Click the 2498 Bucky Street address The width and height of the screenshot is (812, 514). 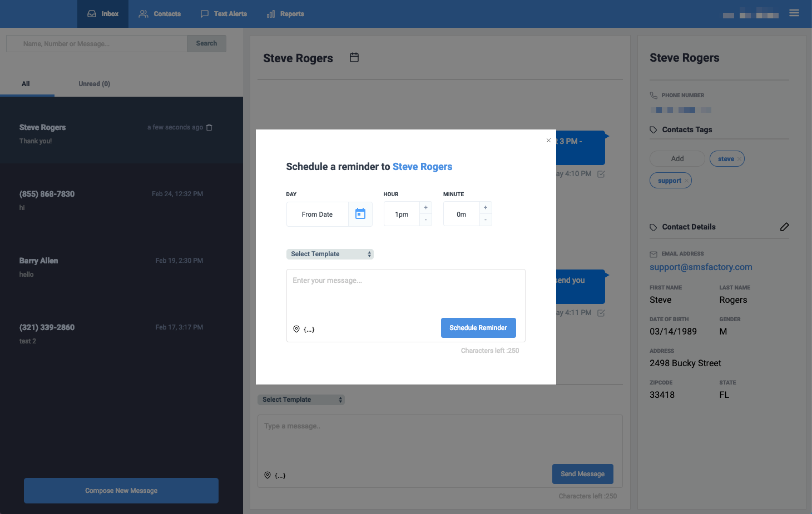[x=685, y=363]
